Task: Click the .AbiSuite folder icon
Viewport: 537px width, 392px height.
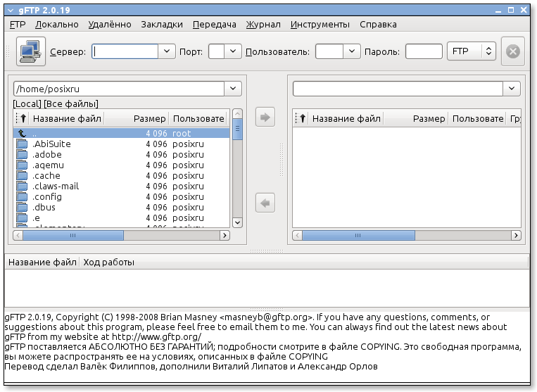Action: [23, 144]
